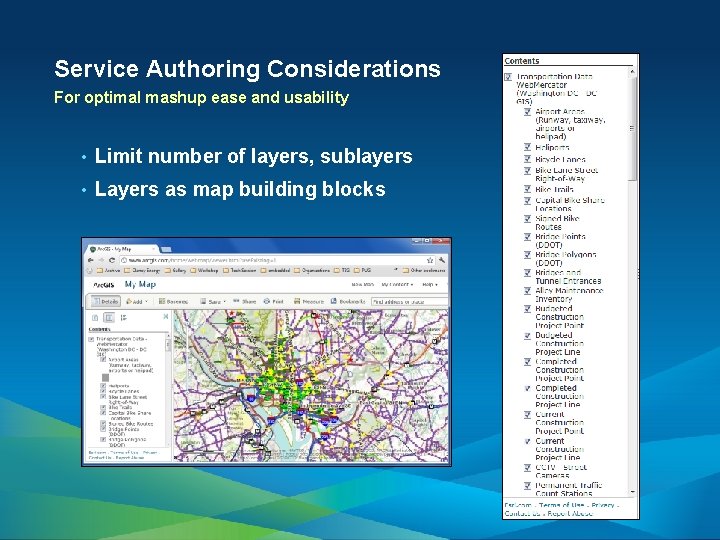Open the Basemap gallery button
Viewport: 720px width, 540px height.
click(173, 302)
